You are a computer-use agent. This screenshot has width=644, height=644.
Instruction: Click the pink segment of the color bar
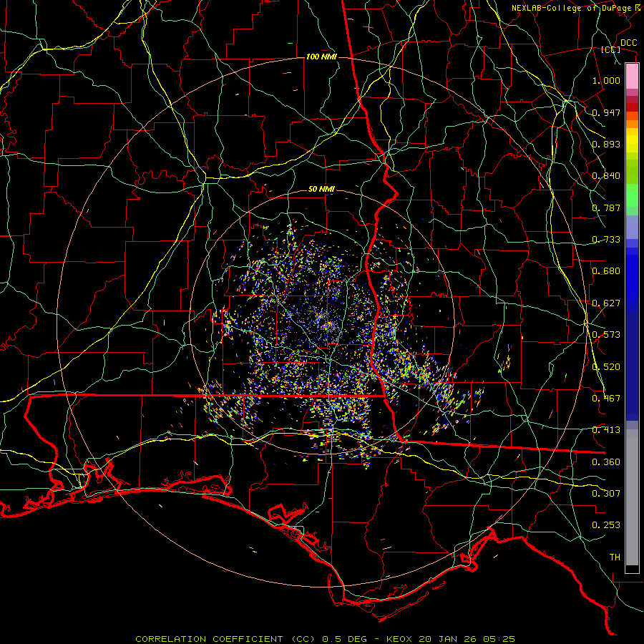632,77
